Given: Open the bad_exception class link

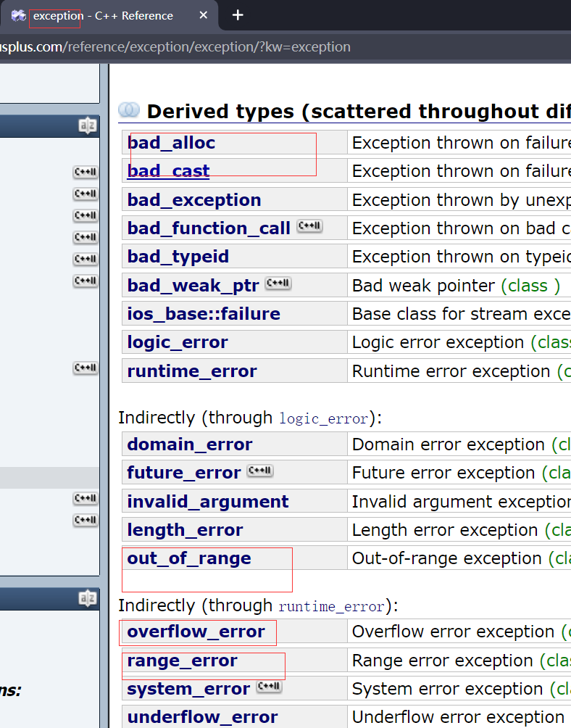Looking at the screenshot, I should (194, 199).
